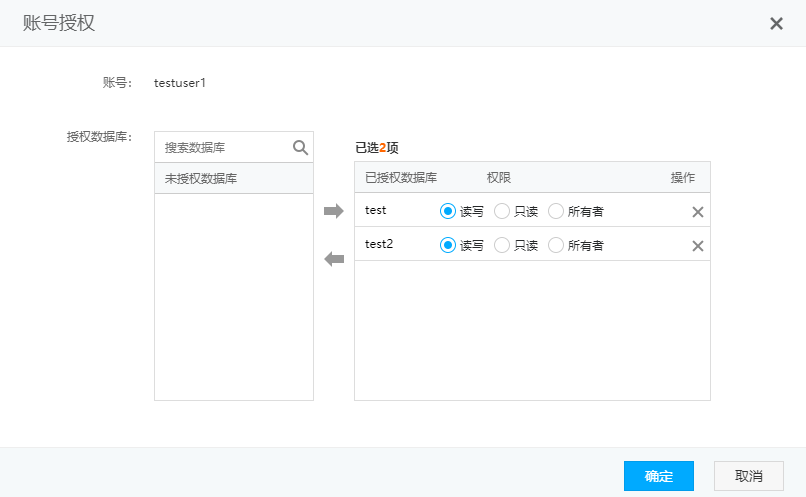This screenshot has width=806, height=497.
Task: Click the 操作 column header
Action: pos(683,177)
